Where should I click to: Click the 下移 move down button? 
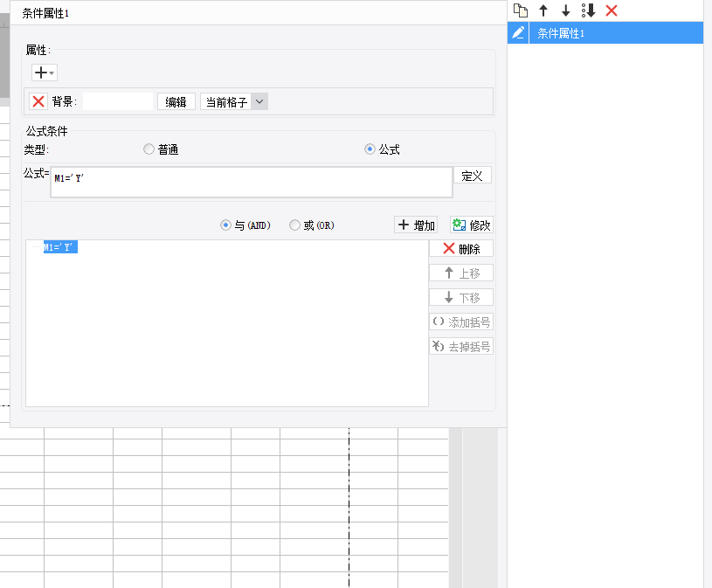[x=461, y=297]
